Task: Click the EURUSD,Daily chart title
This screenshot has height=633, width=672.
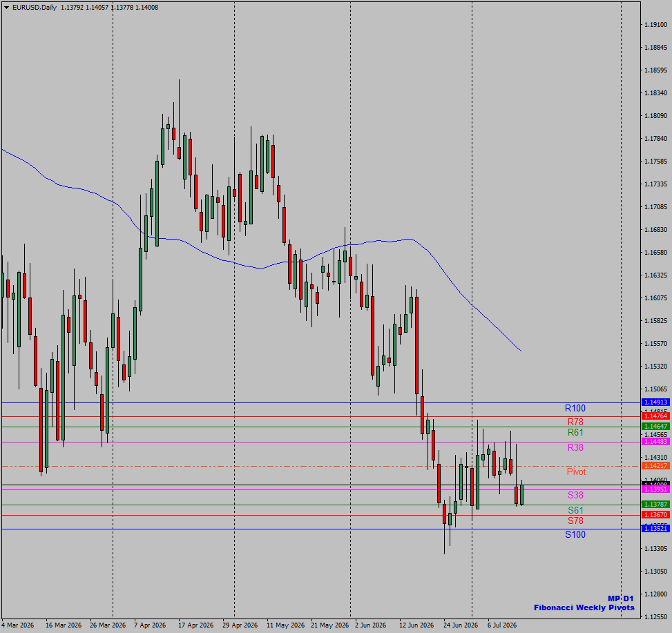Action: [x=35, y=8]
